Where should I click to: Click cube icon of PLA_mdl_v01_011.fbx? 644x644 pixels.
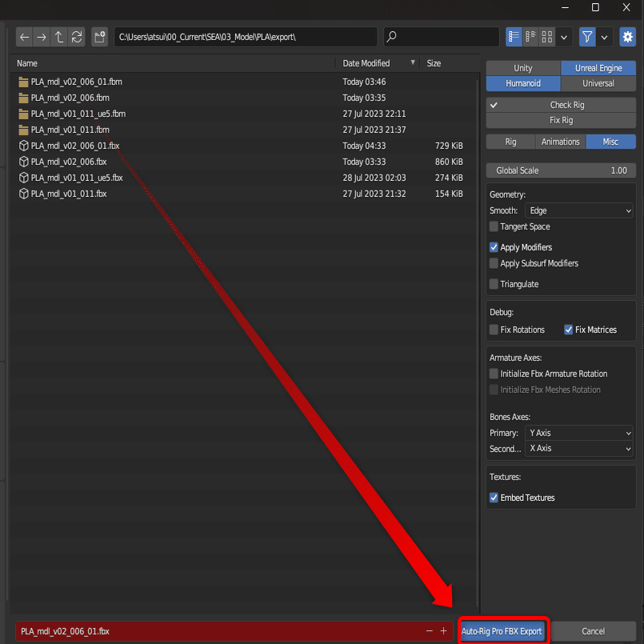click(x=23, y=194)
